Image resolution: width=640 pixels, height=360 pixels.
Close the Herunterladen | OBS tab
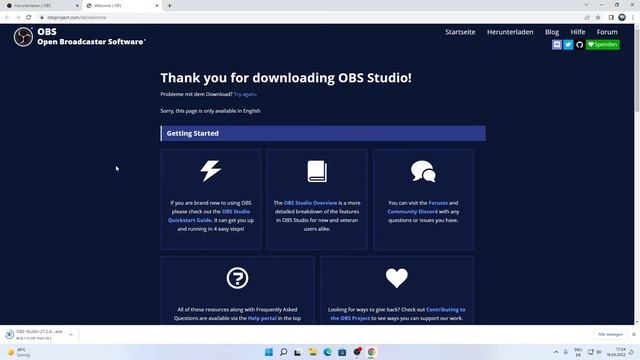pyautogui.click(x=77, y=6)
